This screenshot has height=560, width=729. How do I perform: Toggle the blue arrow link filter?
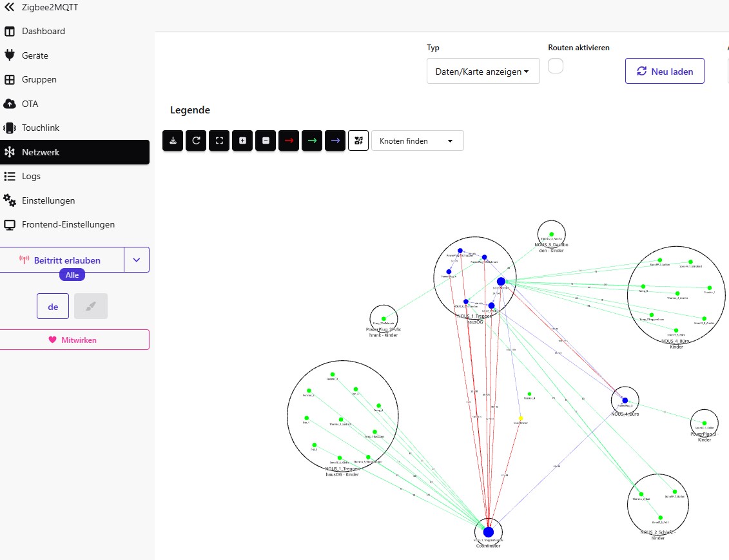click(335, 140)
